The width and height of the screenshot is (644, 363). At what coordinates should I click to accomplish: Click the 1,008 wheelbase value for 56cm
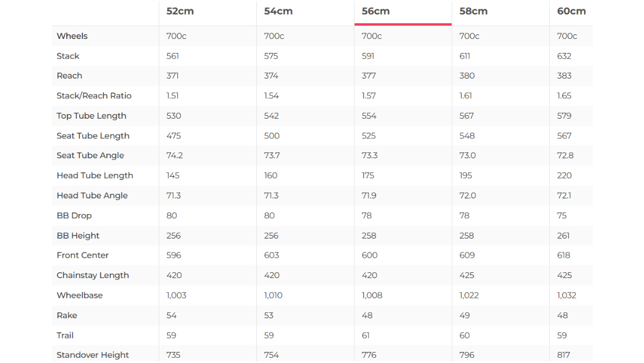coord(372,296)
